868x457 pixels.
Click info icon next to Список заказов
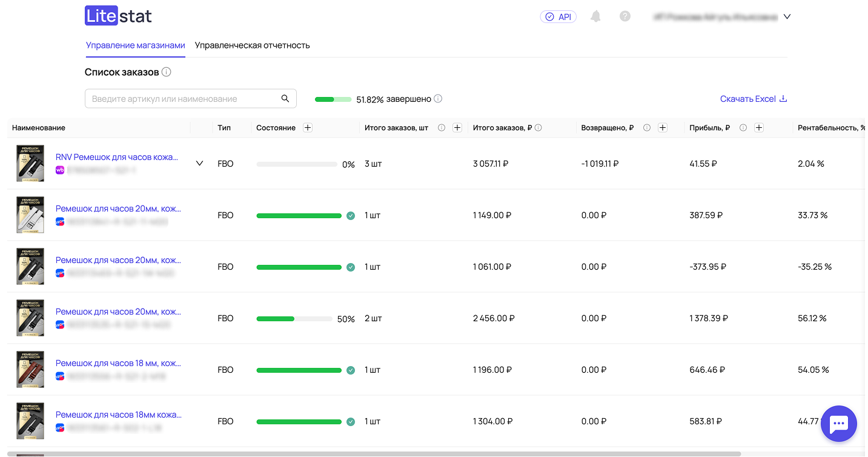click(167, 72)
